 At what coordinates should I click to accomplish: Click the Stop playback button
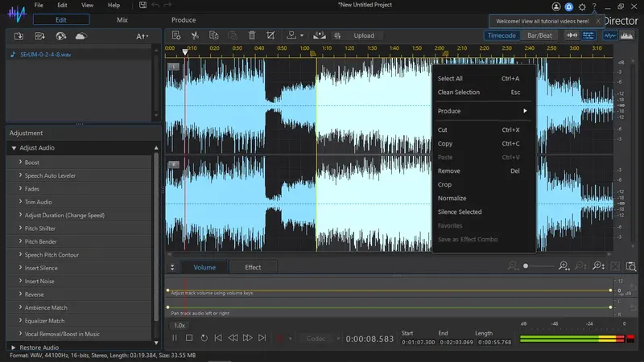tap(189, 338)
